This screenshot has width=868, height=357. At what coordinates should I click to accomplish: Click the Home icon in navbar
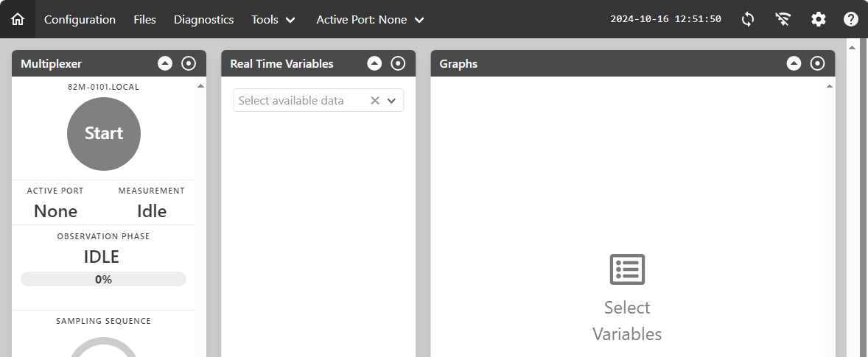click(18, 19)
